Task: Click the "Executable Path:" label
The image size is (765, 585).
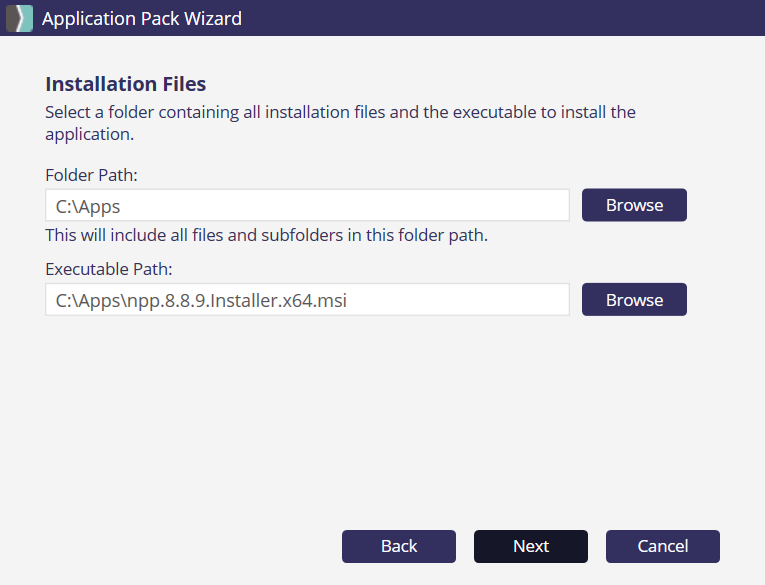Action: point(109,269)
